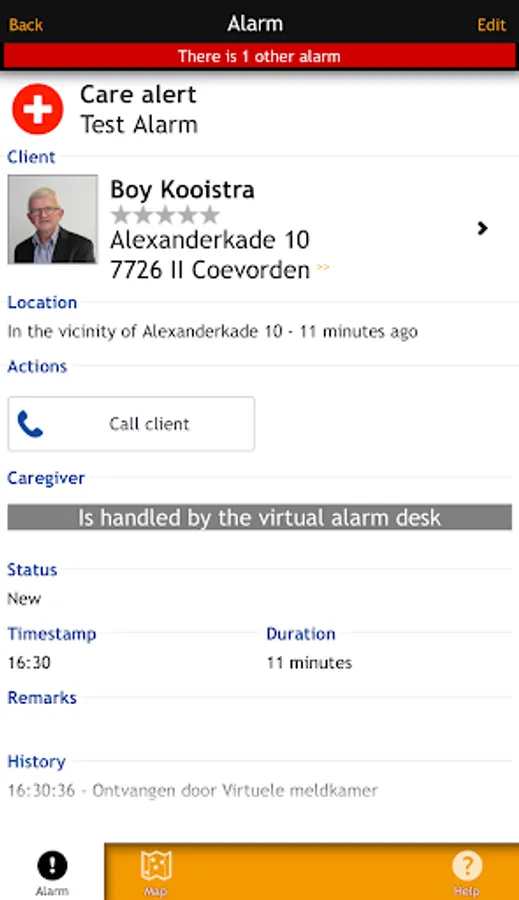Open the Help question mark icon

point(467,866)
